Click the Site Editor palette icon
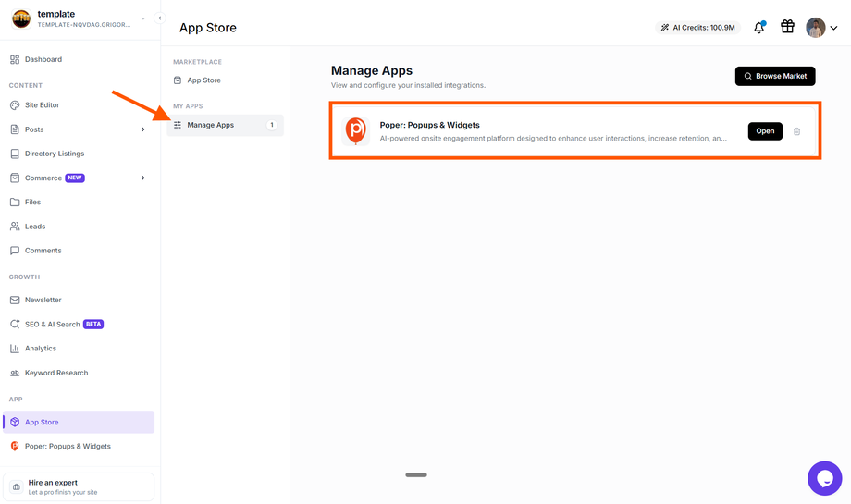The width and height of the screenshot is (851, 504). (x=15, y=105)
